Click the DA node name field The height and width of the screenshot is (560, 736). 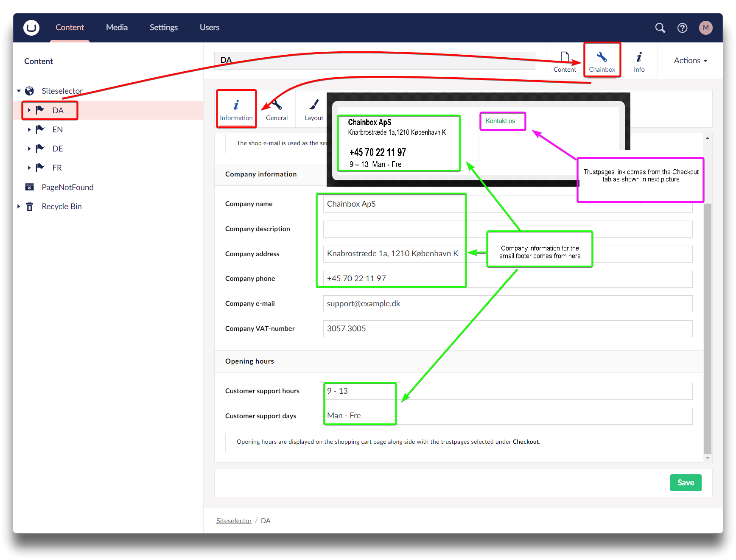pos(375,61)
